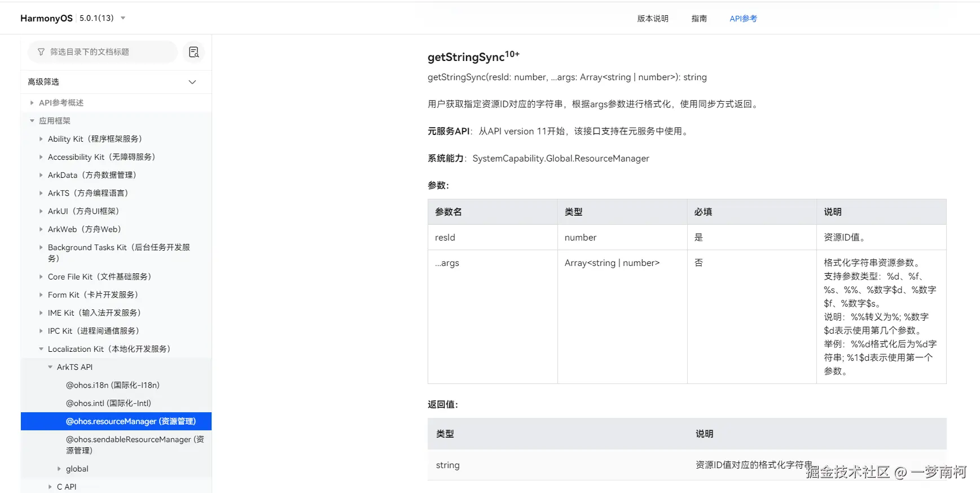
Task: Expand the ArkData tree arrow
Action: click(41, 175)
